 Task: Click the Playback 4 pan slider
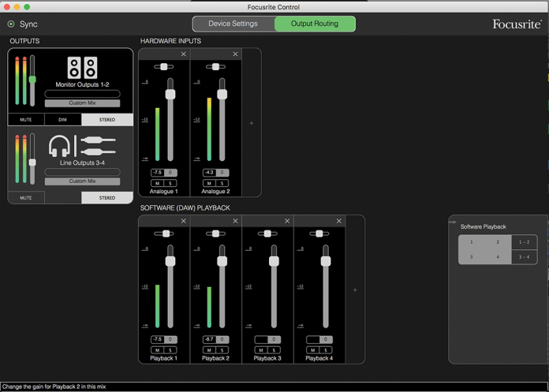[x=319, y=233]
